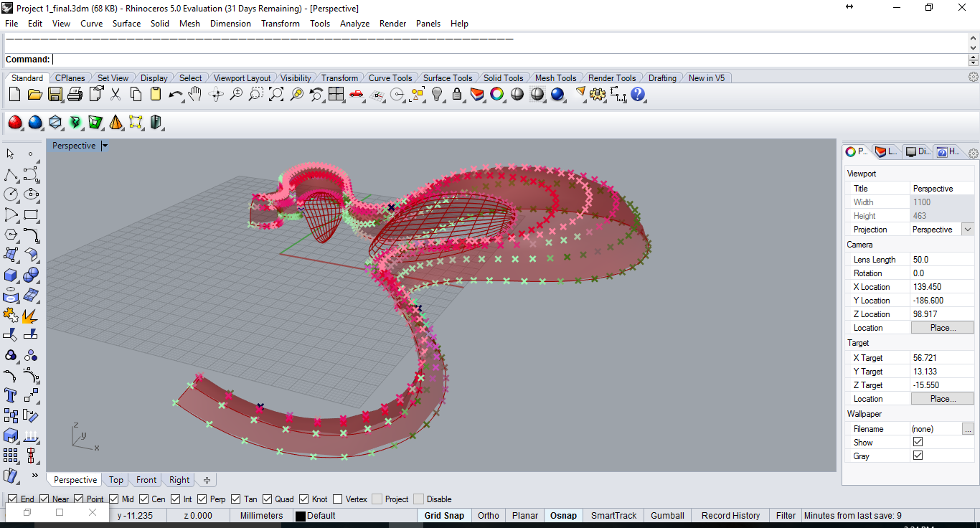Click the red sphere icon

point(14,123)
